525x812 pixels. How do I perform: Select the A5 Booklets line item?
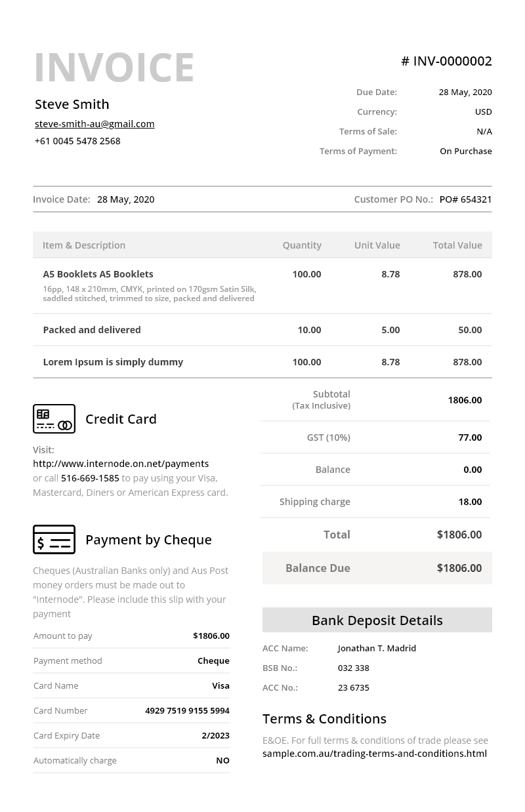(x=98, y=274)
